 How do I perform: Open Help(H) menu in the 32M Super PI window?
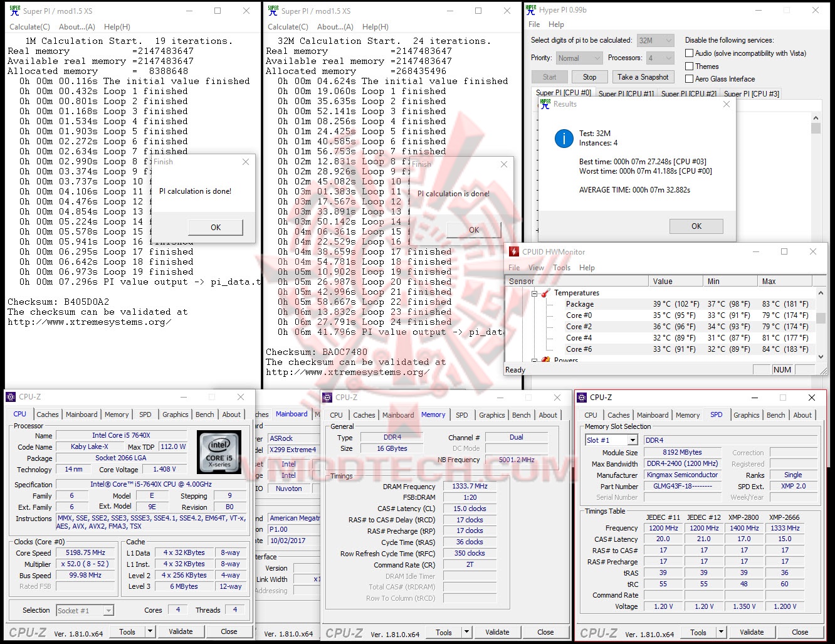pyautogui.click(x=375, y=27)
